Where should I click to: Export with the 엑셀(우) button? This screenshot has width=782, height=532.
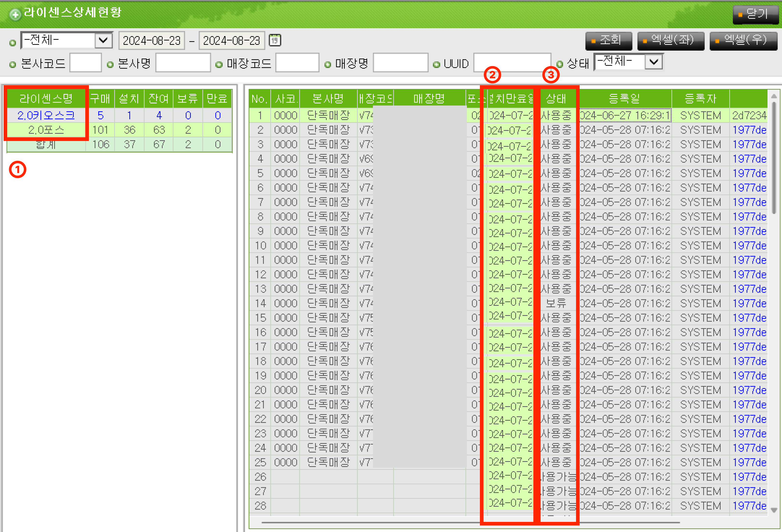point(743,40)
